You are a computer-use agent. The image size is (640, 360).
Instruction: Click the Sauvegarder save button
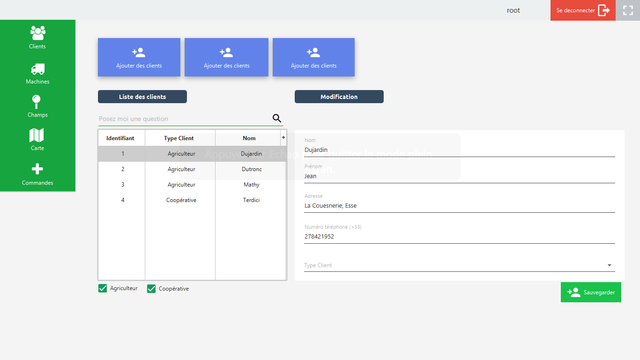click(x=591, y=292)
